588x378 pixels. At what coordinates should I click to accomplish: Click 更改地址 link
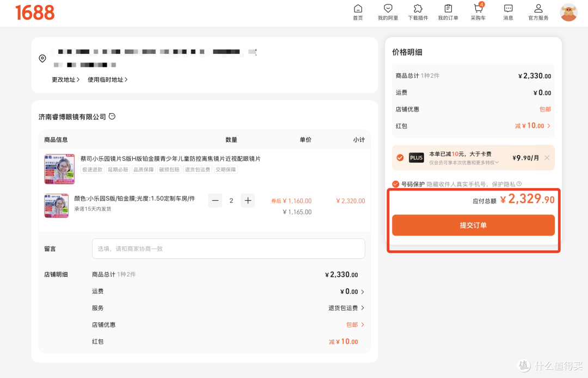click(66, 79)
